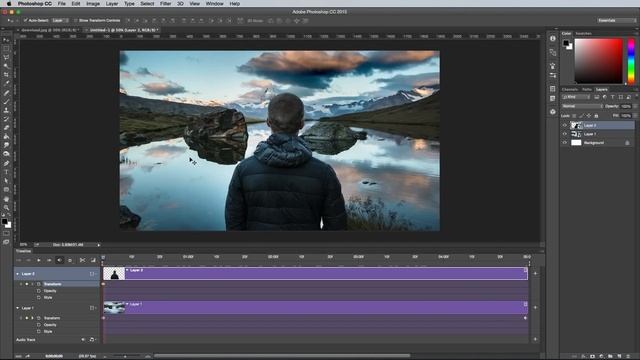Click the lock icon on the Background layer
Image resolution: width=640 pixels, height=360 pixels.
[x=627, y=143]
